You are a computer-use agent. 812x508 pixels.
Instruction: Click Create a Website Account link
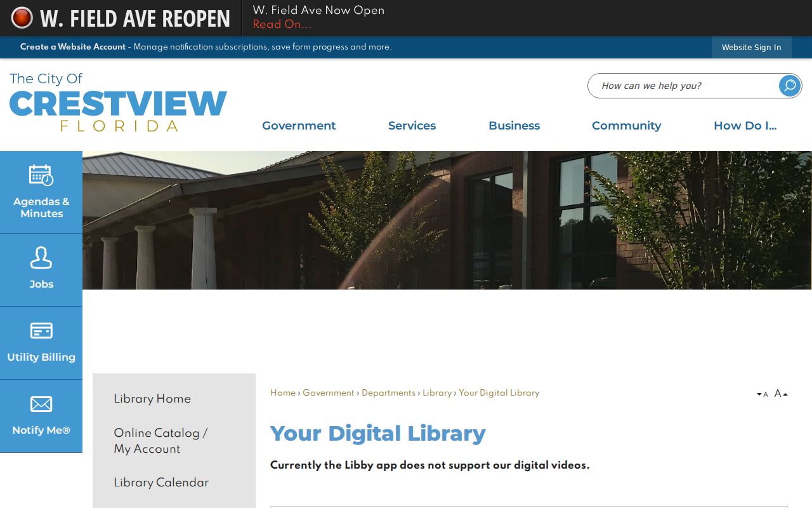tap(73, 47)
